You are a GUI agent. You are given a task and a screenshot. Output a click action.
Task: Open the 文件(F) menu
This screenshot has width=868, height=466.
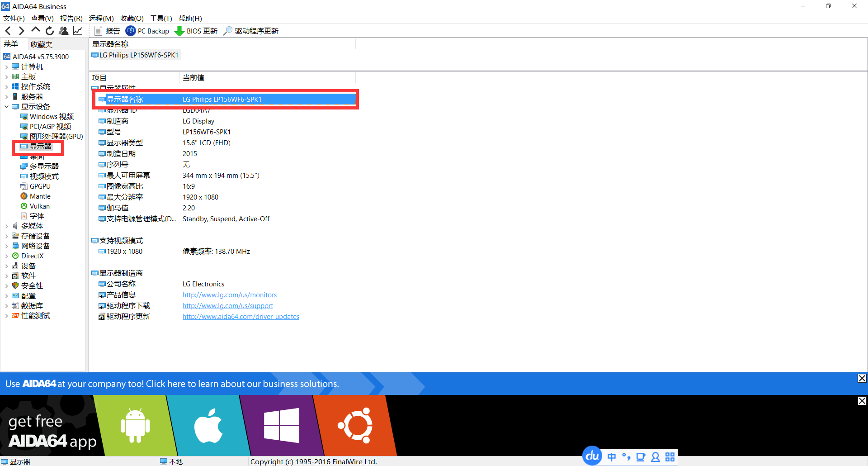pos(14,19)
